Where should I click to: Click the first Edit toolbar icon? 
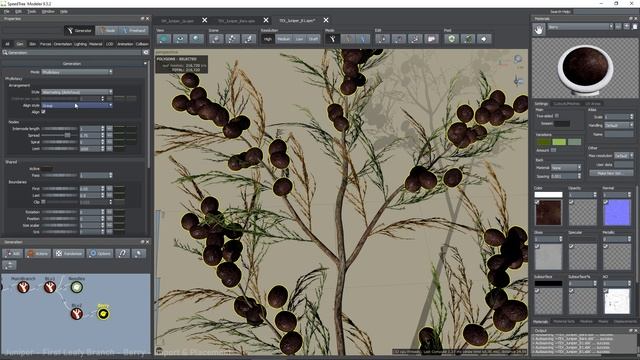pos(382,39)
